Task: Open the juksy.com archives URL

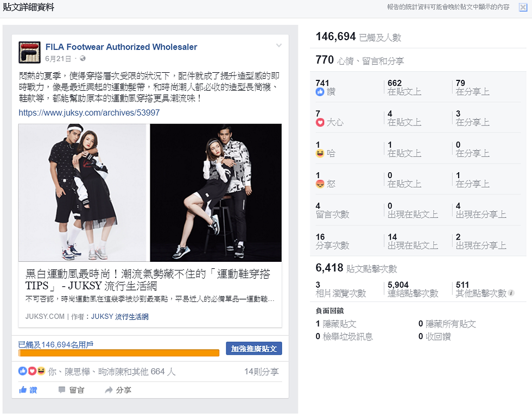Action: [89, 113]
